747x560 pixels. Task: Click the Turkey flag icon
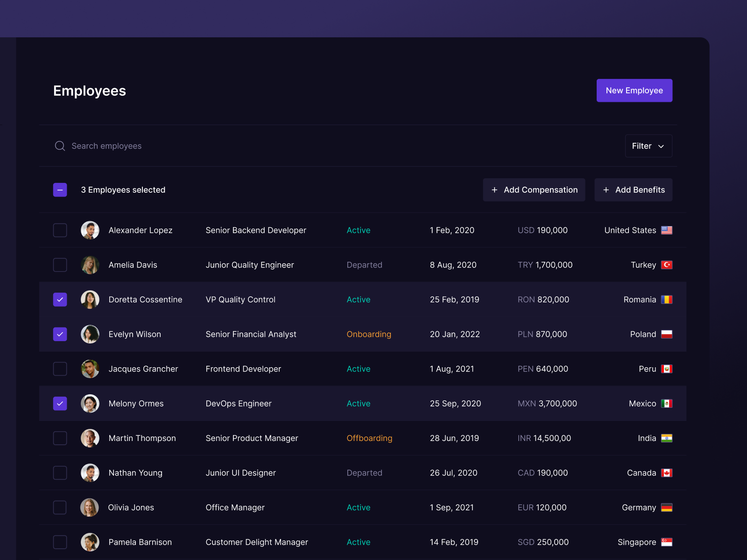coord(667,265)
